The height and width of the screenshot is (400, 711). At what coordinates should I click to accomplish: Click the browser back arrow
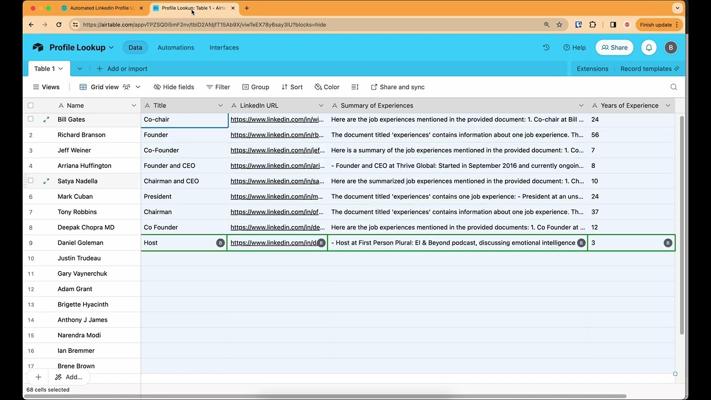click(x=31, y=24)
